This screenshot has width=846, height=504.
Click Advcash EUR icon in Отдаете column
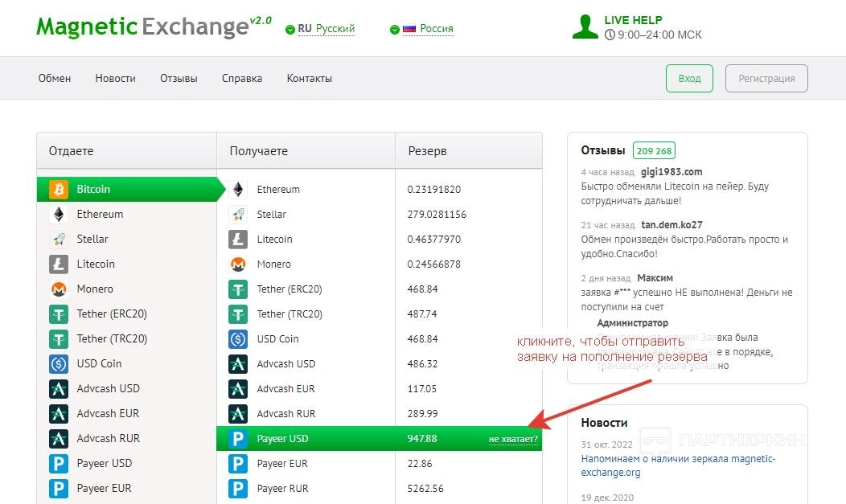tap(59, 413)
